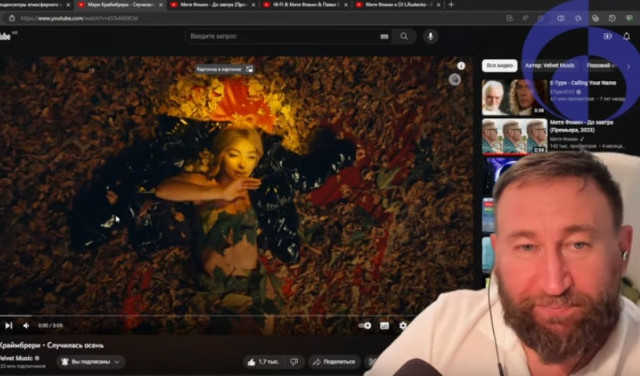Skip to the next video

pos(8,325)
